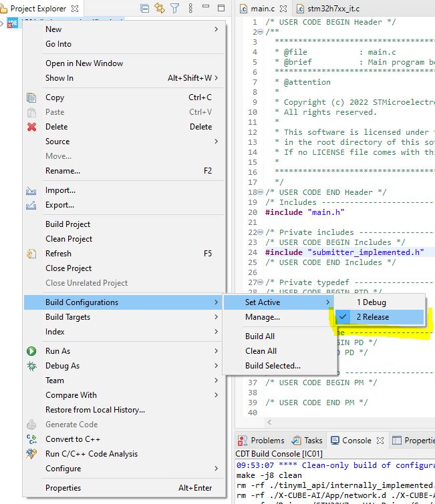Open the Properties view tab

[414, 441]
